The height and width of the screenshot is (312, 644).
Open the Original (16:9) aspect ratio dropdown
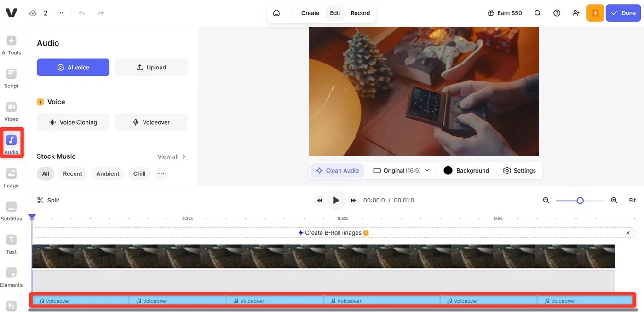click(401, 170)
